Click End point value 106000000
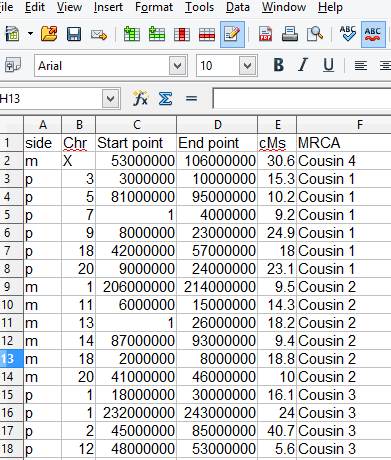The height and width of the screenshot is (460, 391). 217,161
